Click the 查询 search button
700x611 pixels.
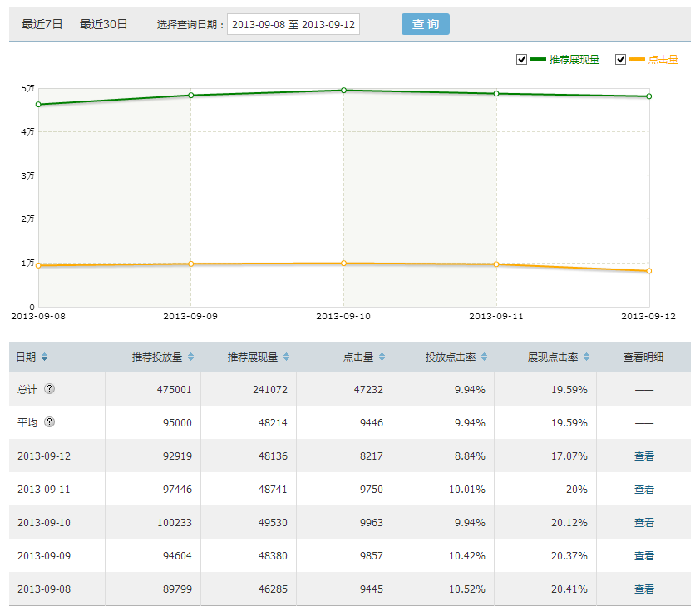coord(425,24)
